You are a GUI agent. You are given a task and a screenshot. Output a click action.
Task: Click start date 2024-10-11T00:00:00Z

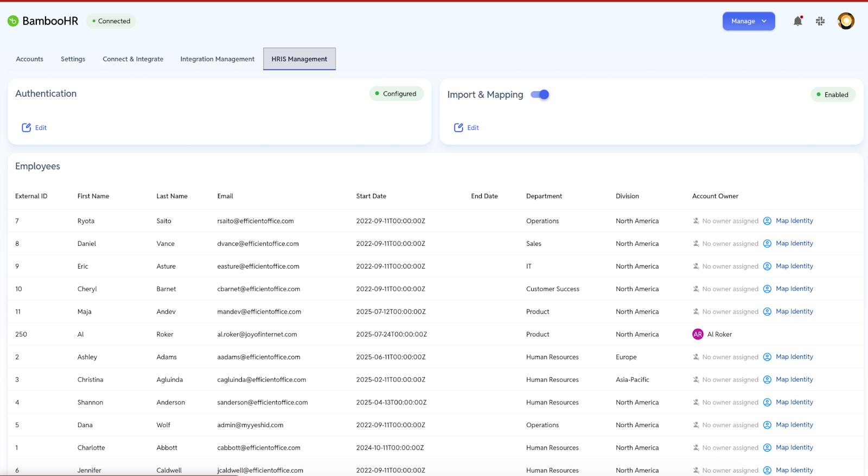click(390, 448)
